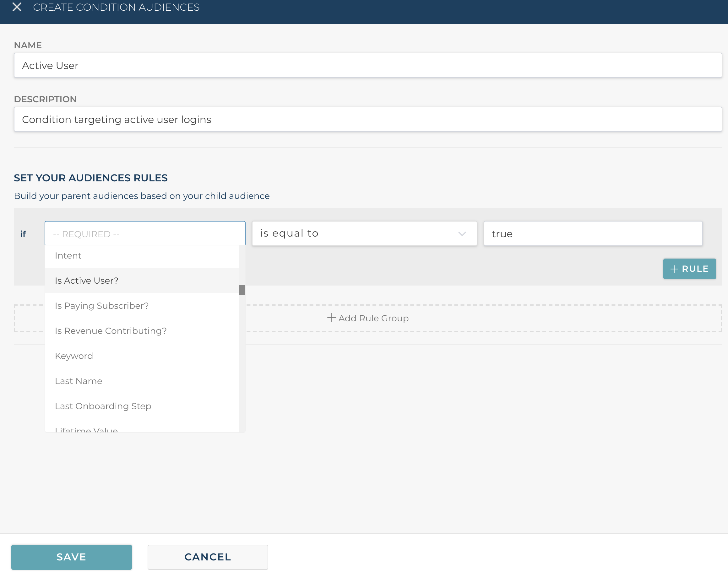Screen dimensions: 728x578
Task: Click Add Rule Group
Action: 368,318
